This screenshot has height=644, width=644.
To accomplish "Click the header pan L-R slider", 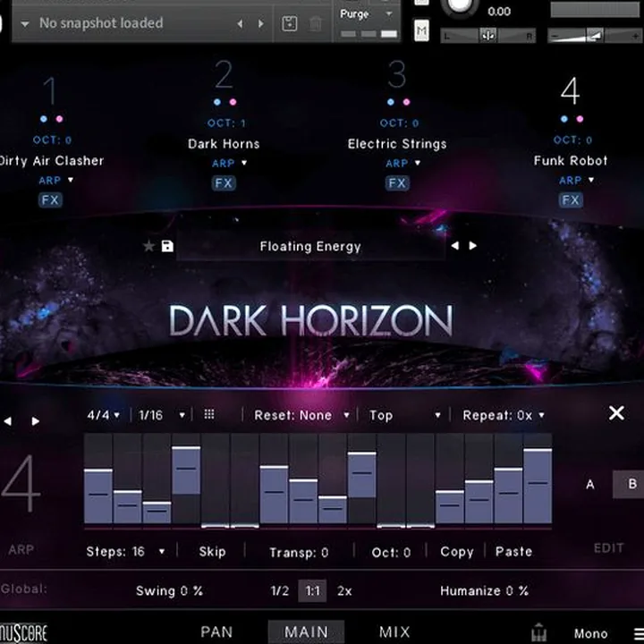I will pos(488,36).
